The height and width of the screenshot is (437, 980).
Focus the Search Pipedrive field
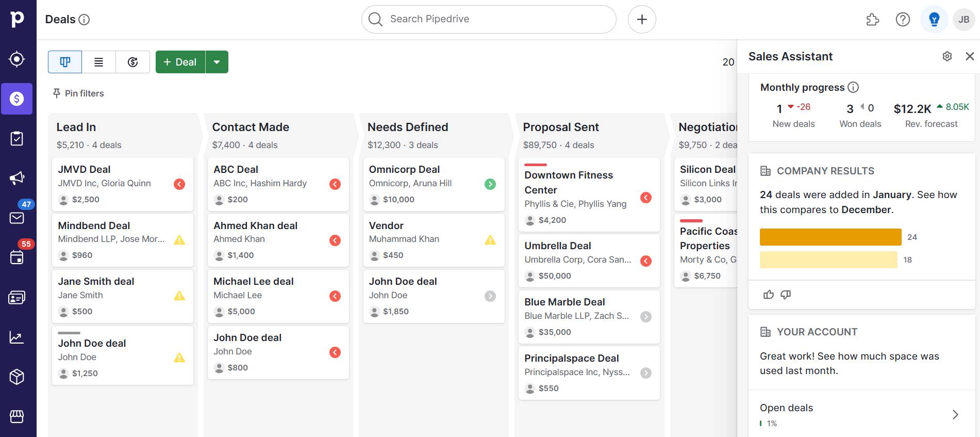click(x=489, y=20)
